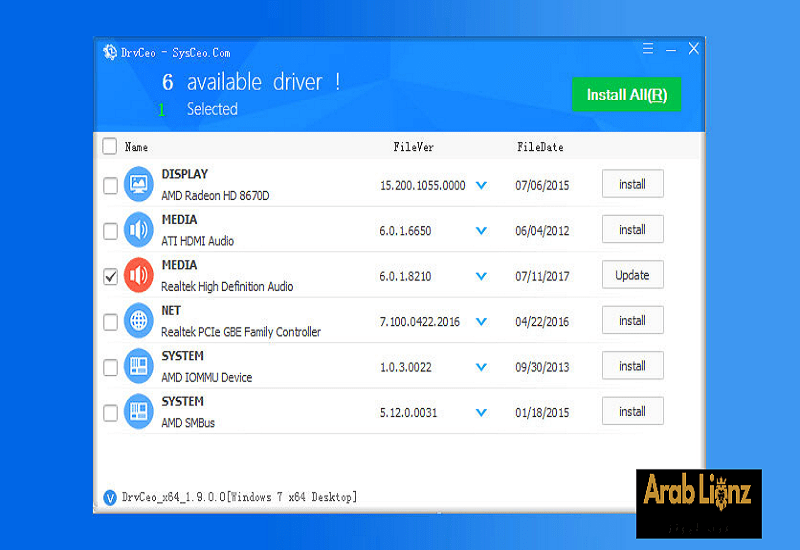Uncheck the Realtek High Definition Audio checkbox
The image size is (800, 550).
point(110,276)
